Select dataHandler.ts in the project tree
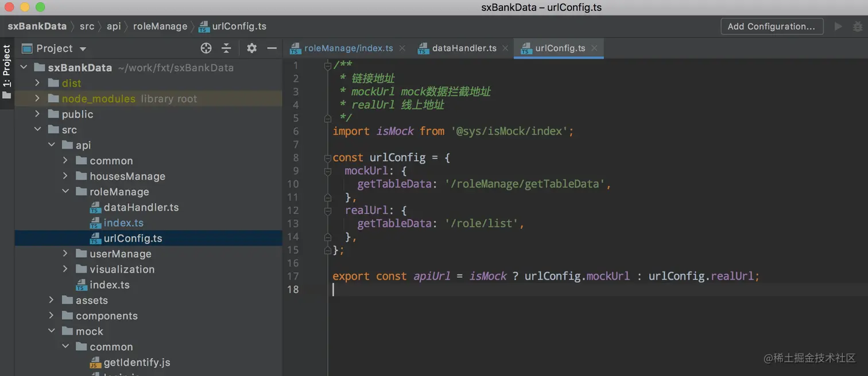The image size is (868, 376). tap(141, 208)
